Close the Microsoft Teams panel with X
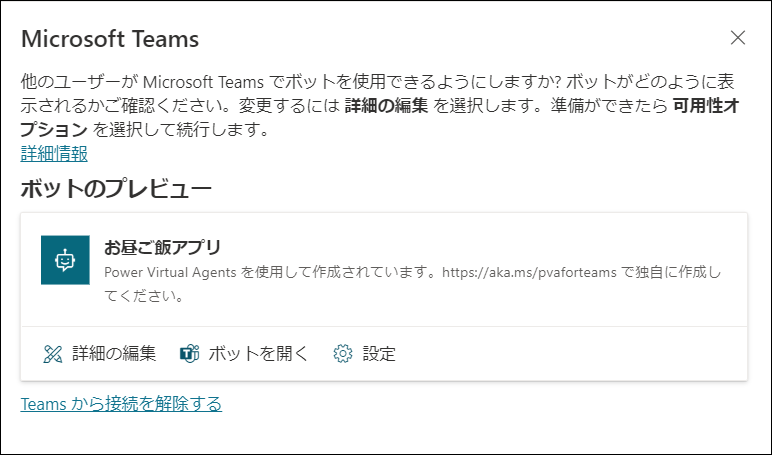 coord(738,38)
